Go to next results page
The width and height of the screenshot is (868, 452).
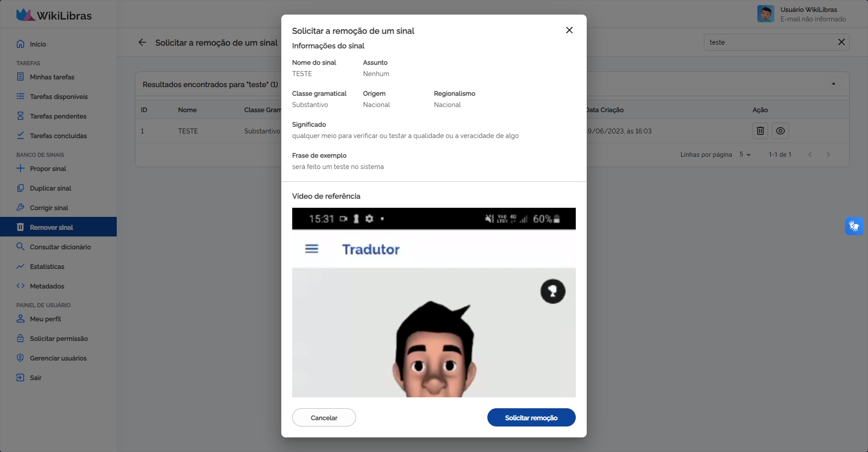[x=828, y=154]
